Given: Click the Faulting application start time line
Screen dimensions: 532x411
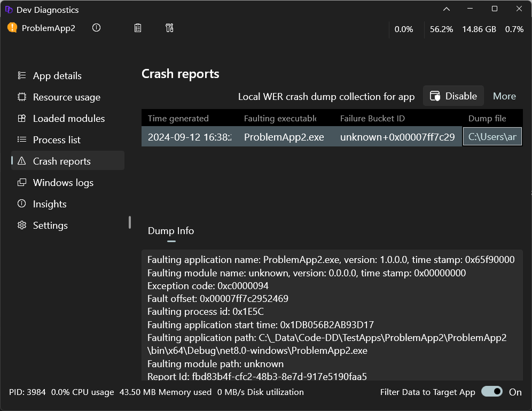Looking at the screenshot, I should [261, 325].
